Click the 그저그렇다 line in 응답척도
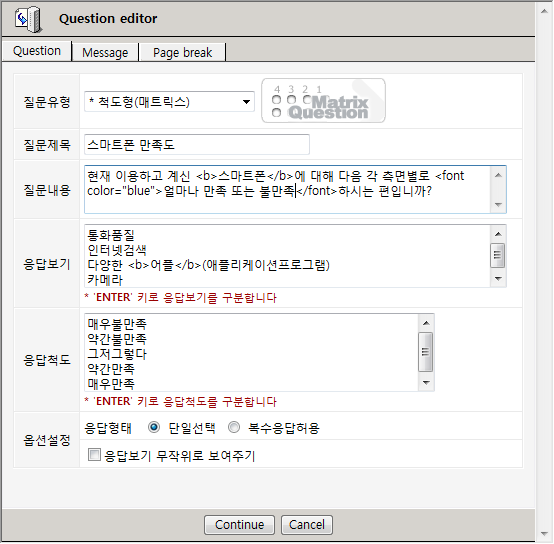Screen dimensions: 554x544 [117, 354]
